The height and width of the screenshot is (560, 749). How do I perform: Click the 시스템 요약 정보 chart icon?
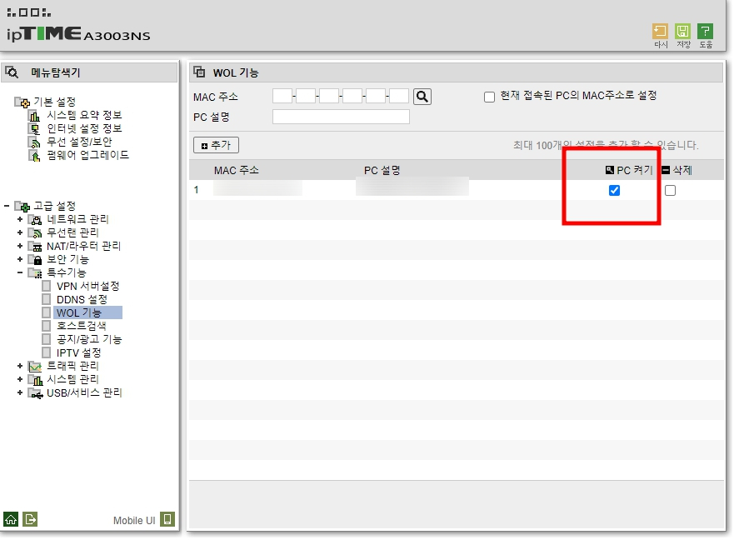click(34, 116)
